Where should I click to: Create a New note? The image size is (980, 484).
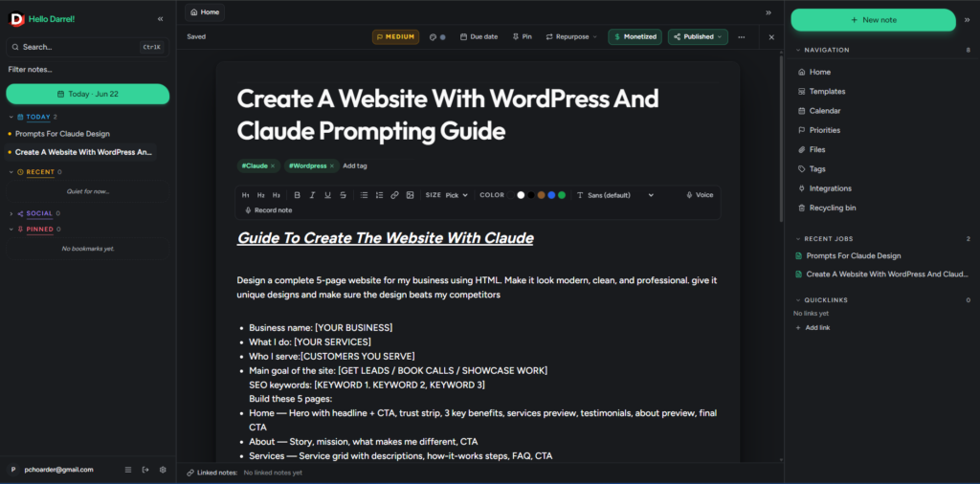[873, 20]
